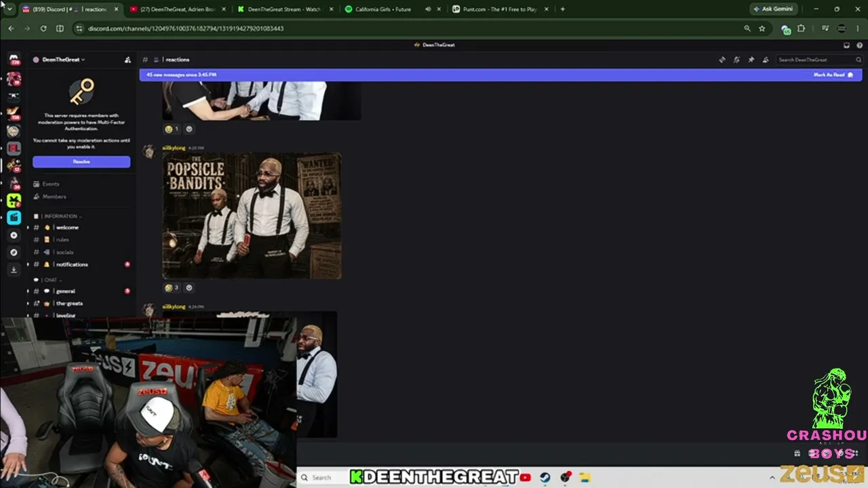This screenshot has height=488, width=868.
Task: Click the Chrome address bar URL
Action: pyautogui.click(x=186, y=28)
